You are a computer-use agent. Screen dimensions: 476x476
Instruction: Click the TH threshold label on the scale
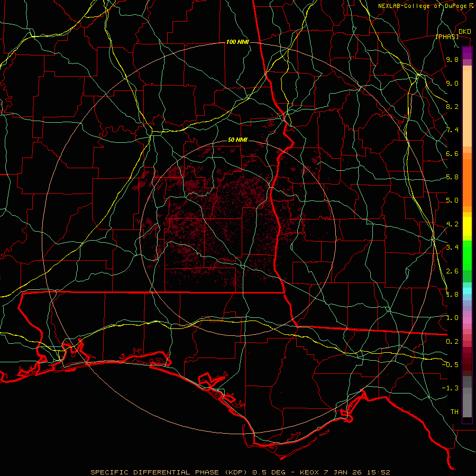tap(454, 411)
